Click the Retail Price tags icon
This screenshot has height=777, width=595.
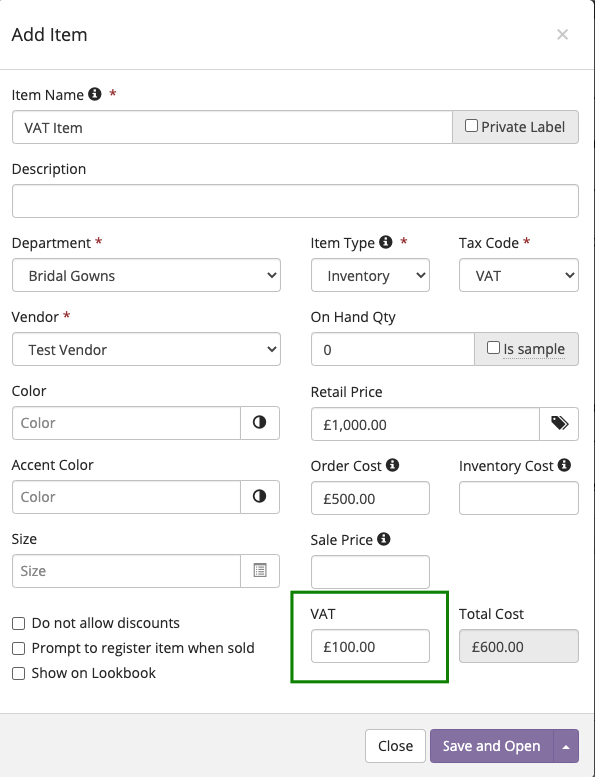(559, 424)
